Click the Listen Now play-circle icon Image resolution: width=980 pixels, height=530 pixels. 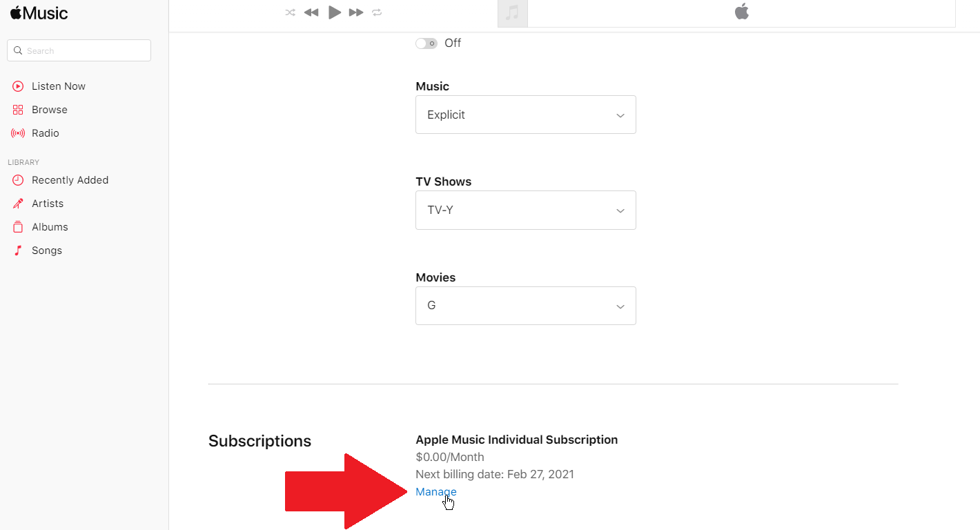[18, 86]
